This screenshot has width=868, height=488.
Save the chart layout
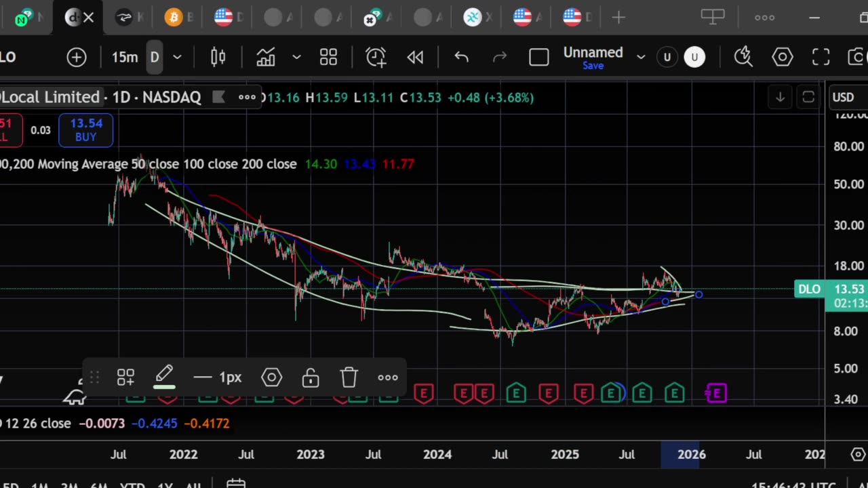pos(593,66)
